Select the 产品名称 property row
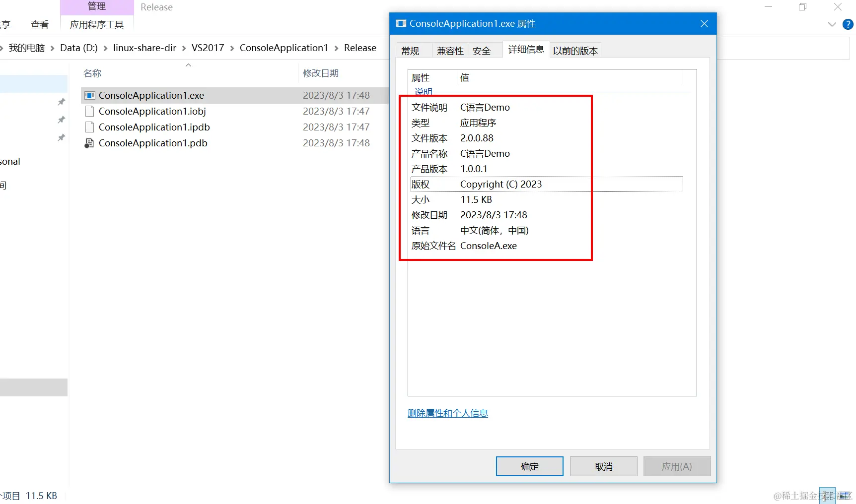The height and width of the screenshot is (504, 856). 547,153
